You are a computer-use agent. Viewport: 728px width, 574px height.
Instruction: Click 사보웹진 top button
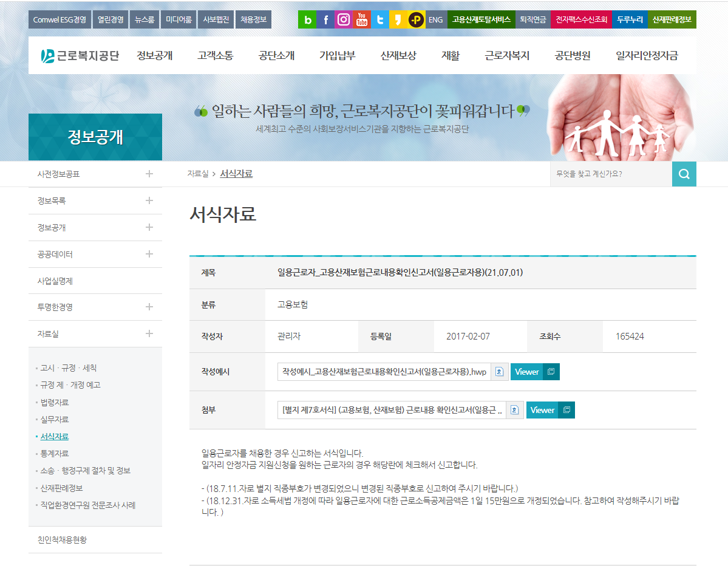[216, 19]
